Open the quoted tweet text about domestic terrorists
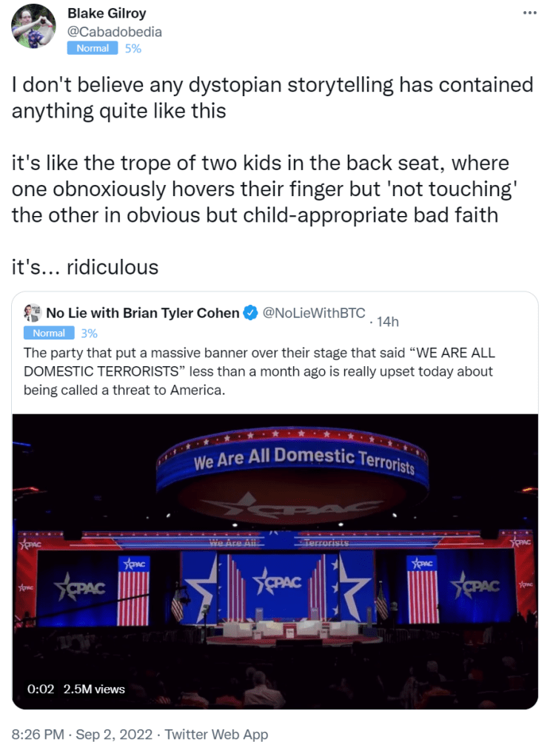The width and height of the screenshot is (553, 756). click(258, 371)
